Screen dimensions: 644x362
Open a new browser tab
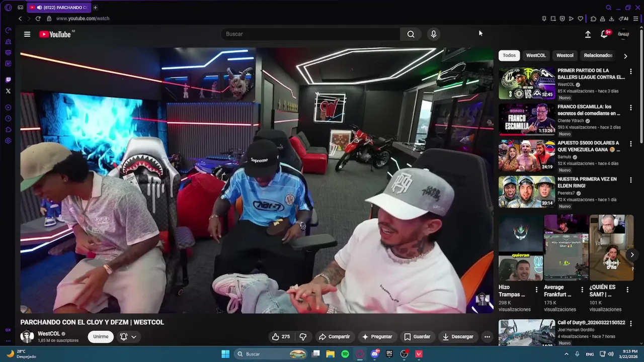[x=95, y=8]
